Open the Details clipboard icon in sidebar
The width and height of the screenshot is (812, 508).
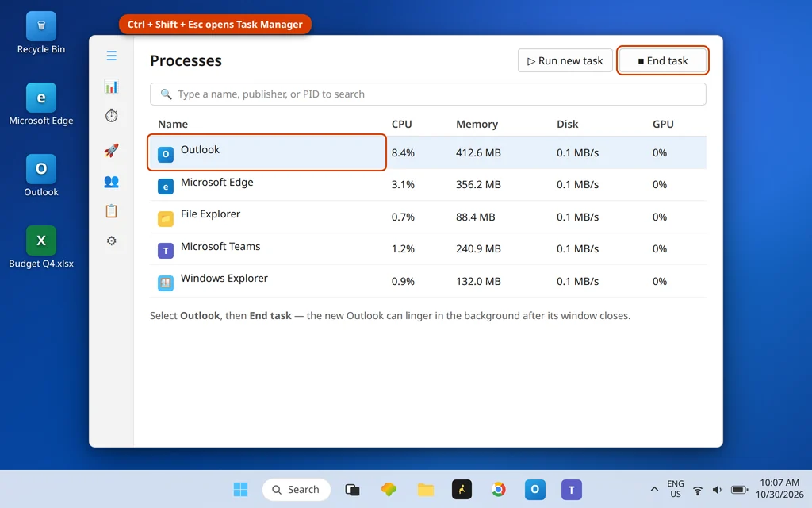point(111,211)
